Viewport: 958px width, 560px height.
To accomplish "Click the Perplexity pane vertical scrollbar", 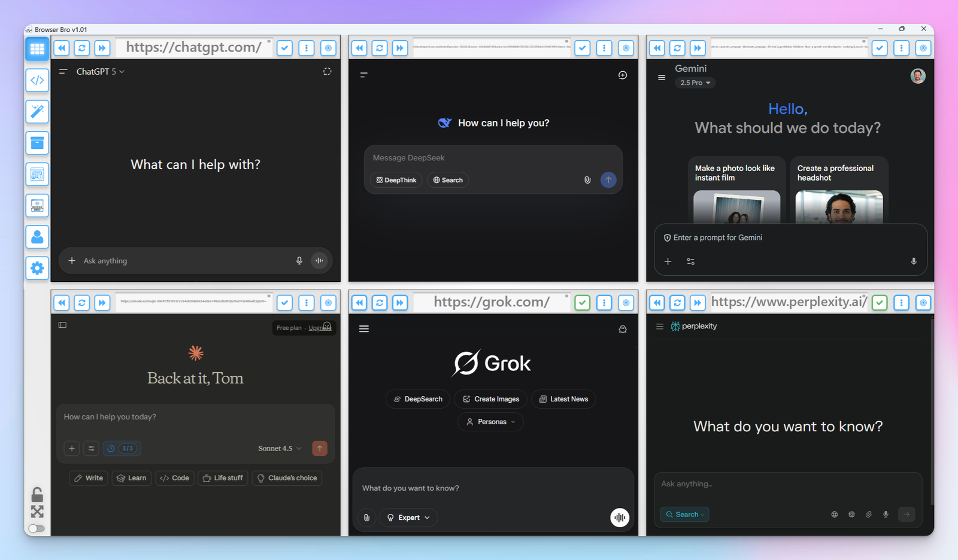I will [x=931, y=413].
